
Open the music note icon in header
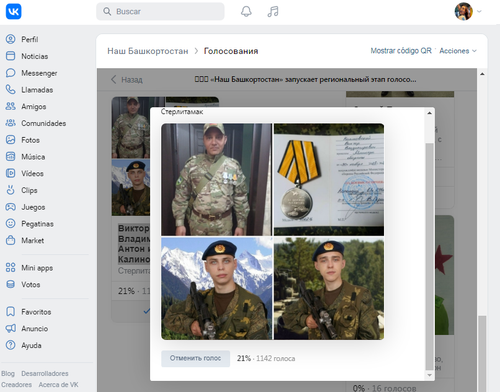(x=273, y=11)
